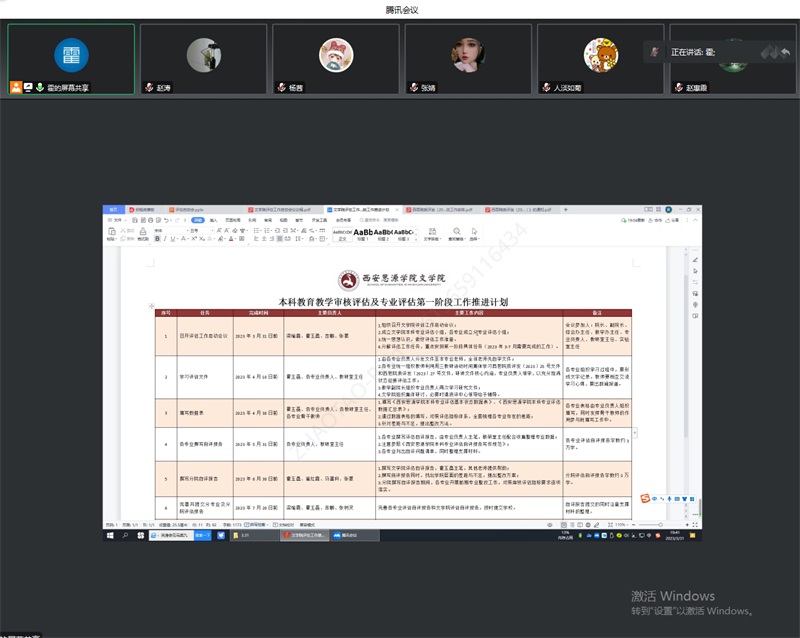Open the 文字排版 dropdown in the ribbon
The image size is (800, 638).
tap(432, 240)
